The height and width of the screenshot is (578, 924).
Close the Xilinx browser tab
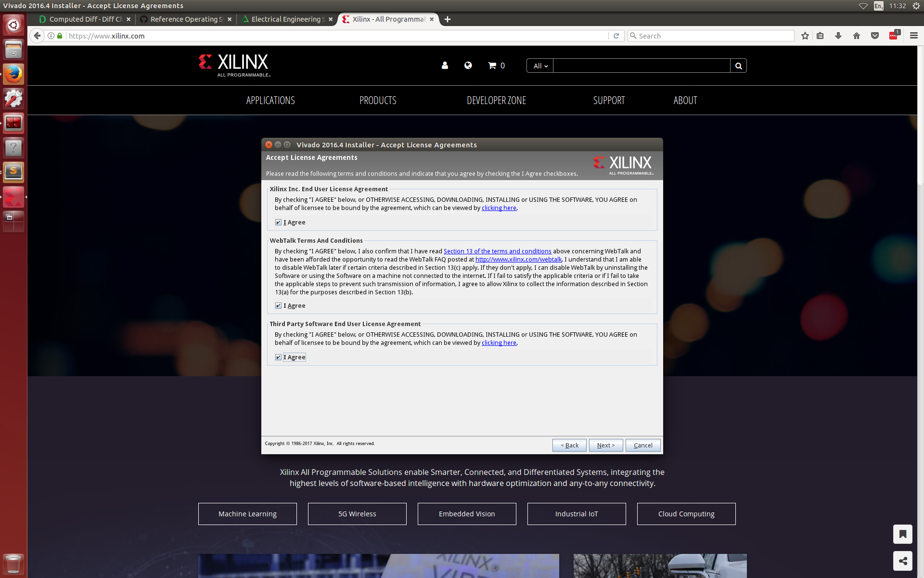[x=432, y=19]
